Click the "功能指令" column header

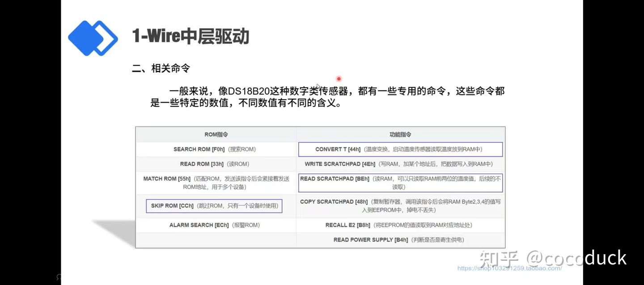[x=401, y=134]
